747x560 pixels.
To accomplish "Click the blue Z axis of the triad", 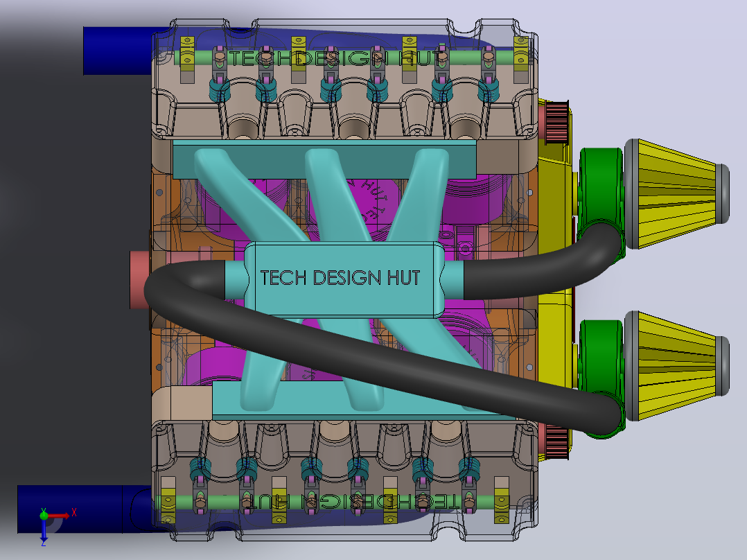I will coord(44,530).
